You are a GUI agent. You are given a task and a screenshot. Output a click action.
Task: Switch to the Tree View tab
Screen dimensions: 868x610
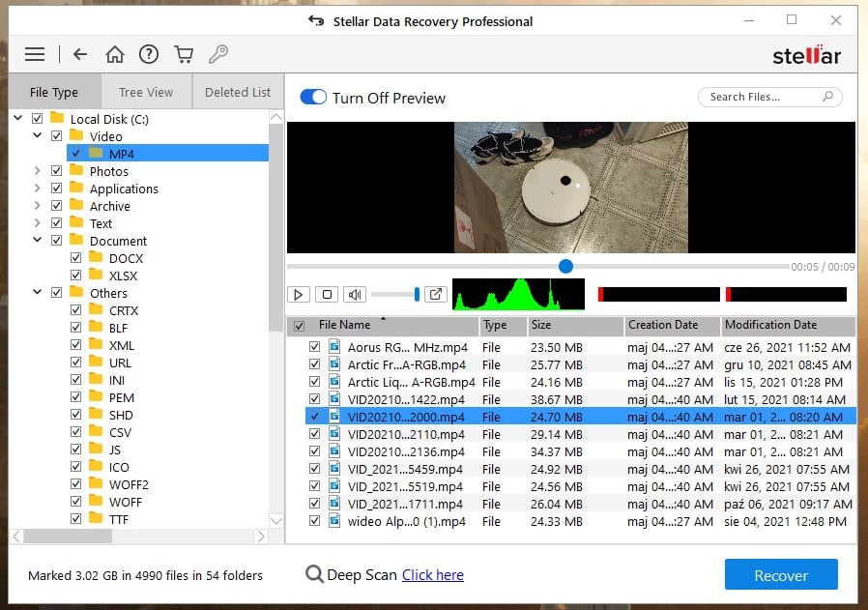[x=146, y=92]
